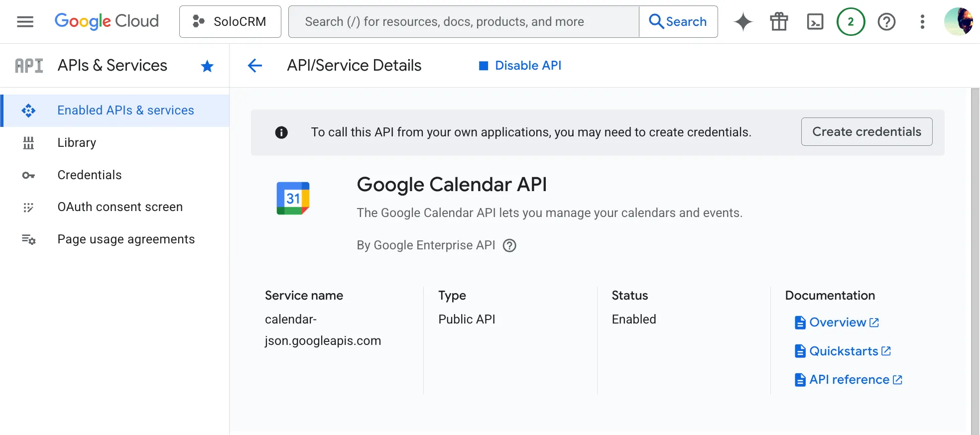Click the Public API type value
Image resolution: width=980 pixels, height=435 pixels.
pos(467,320)
